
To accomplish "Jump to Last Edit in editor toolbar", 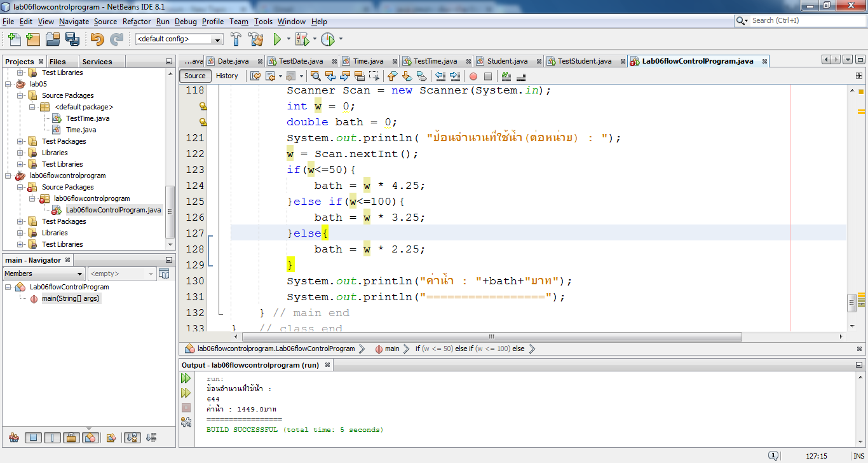I will point(255,76).
